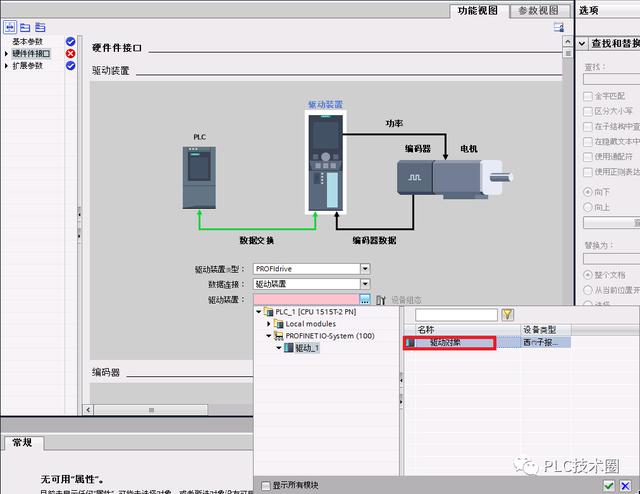
Task: Click the 设备组态 device configuration icon
Action: [x=381, y=299]
